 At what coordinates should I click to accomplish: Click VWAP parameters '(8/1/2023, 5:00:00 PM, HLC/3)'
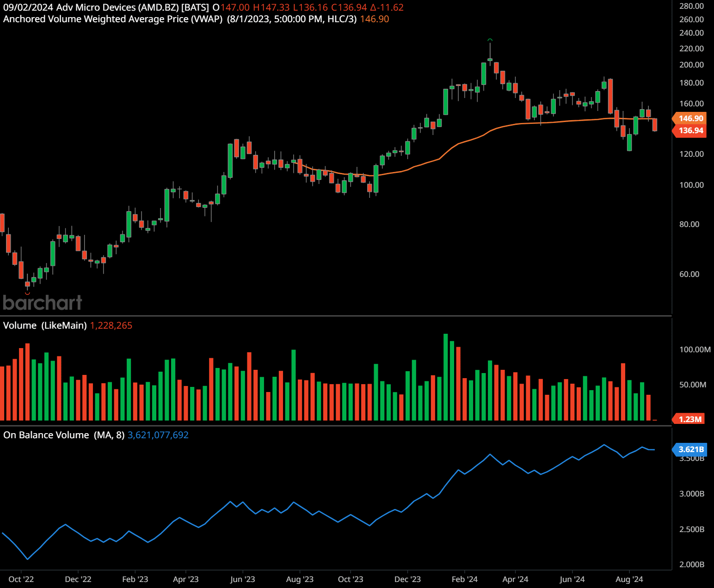292,19
